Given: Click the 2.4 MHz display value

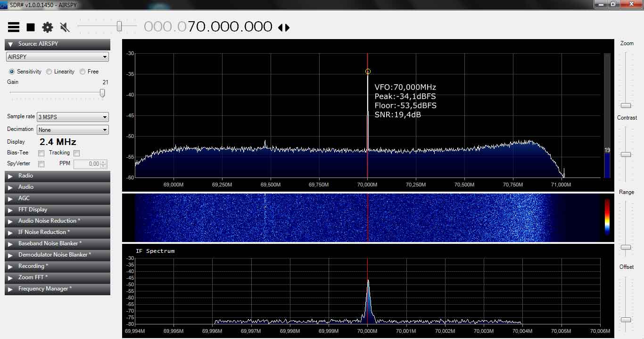Looking at the screenshot, I should pyautogui.click(x=58, y=142).
